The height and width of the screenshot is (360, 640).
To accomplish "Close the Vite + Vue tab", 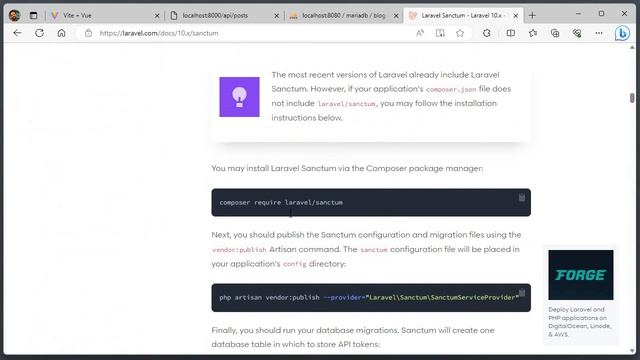I will click(157, 16).
